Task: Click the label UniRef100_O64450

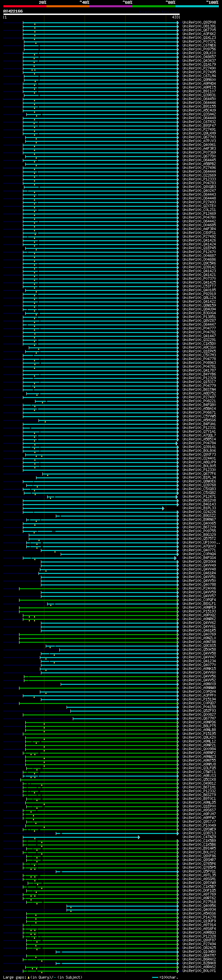Action: tap(199, 99)
